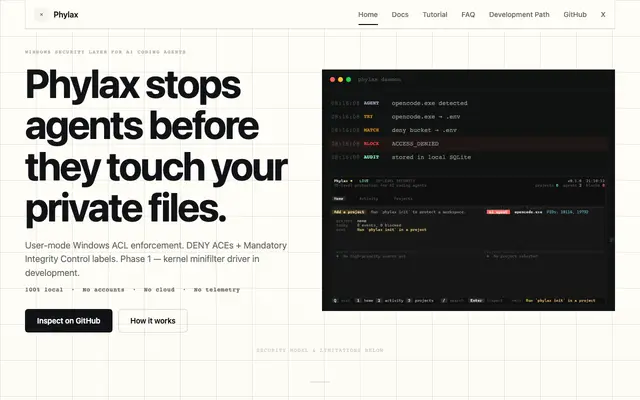Select the Home tab in terminal preview
Image resolution: width=640 pixels, height=400 pixels.
339,199
